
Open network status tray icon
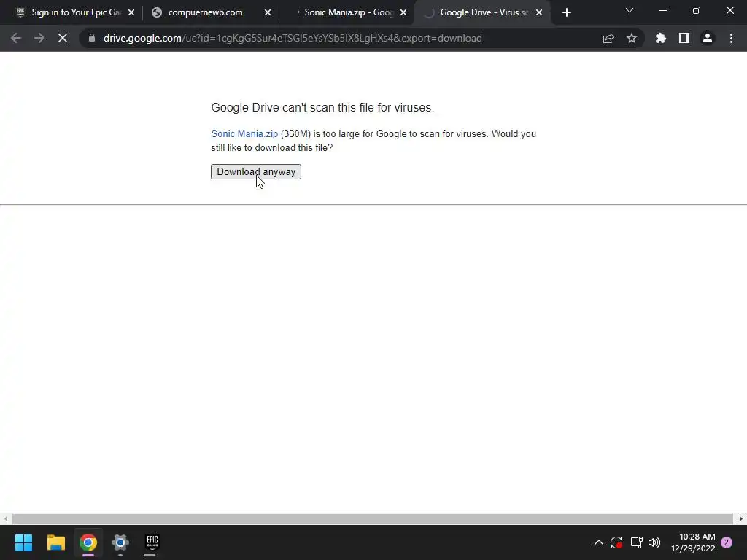636,542
